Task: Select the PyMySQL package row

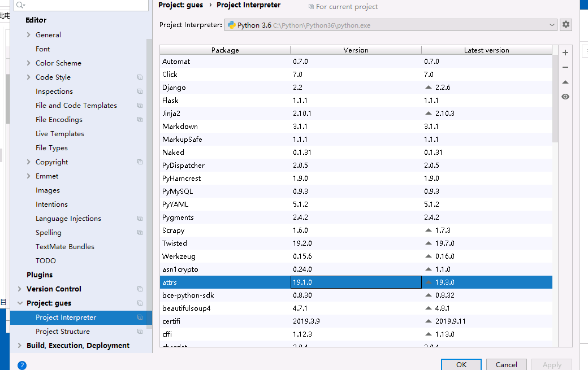Action: pos(356,191)
